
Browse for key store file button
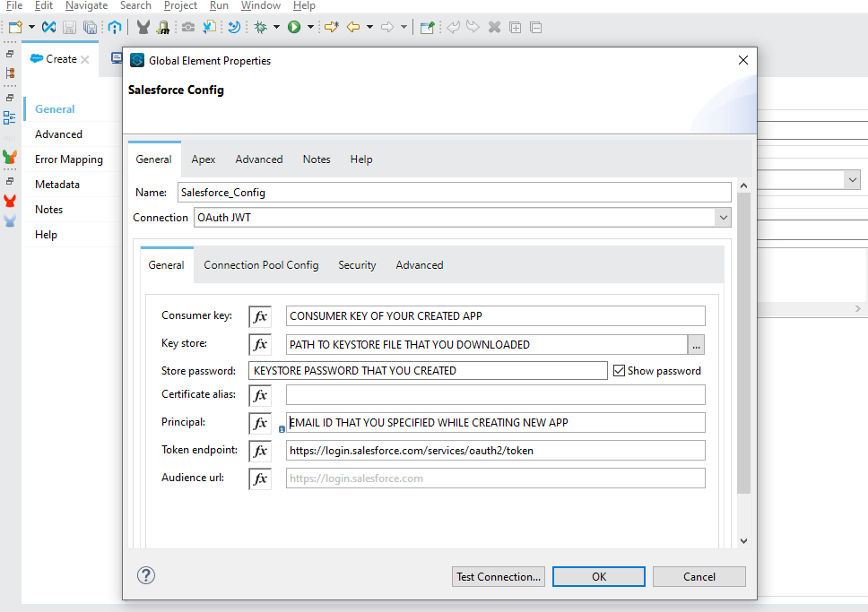pos(696,345)
